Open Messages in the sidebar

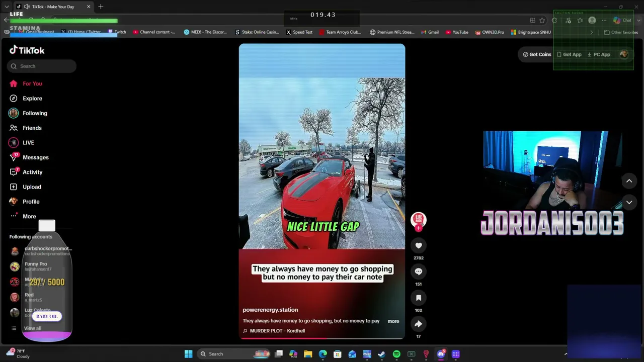point(35,157)
